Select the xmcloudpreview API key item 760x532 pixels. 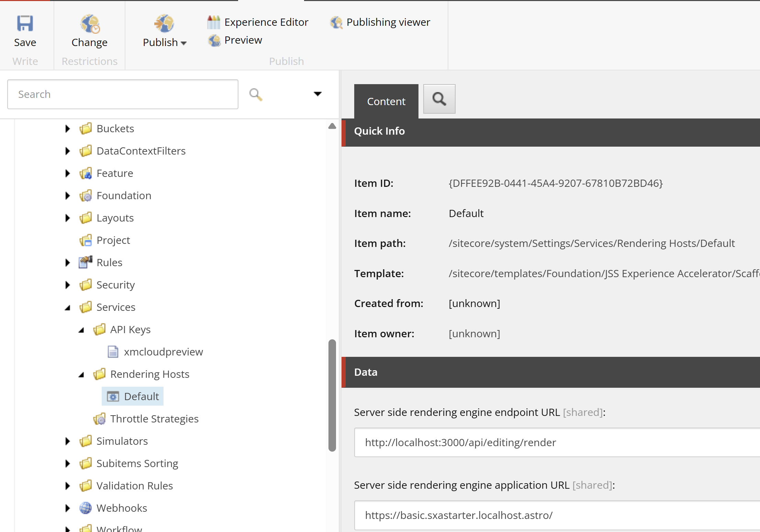pos(163,352)
